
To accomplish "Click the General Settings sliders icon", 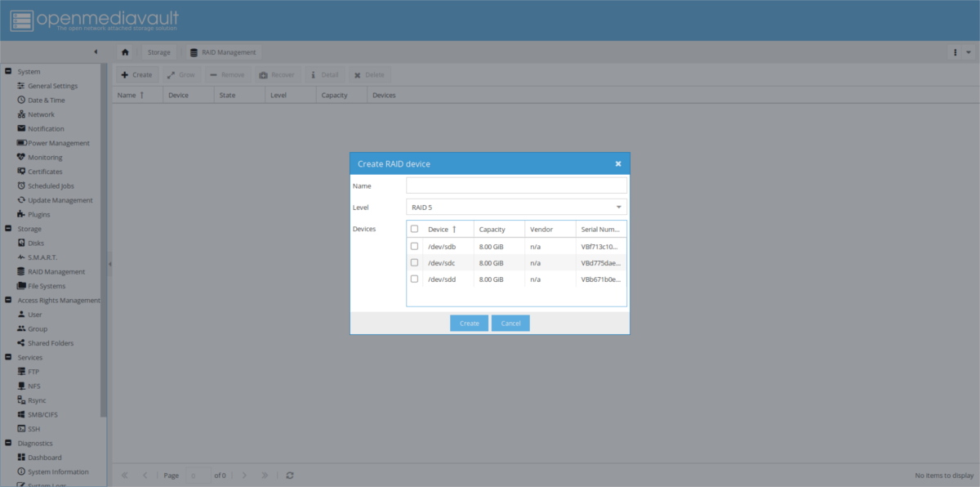I will [21, 86].
